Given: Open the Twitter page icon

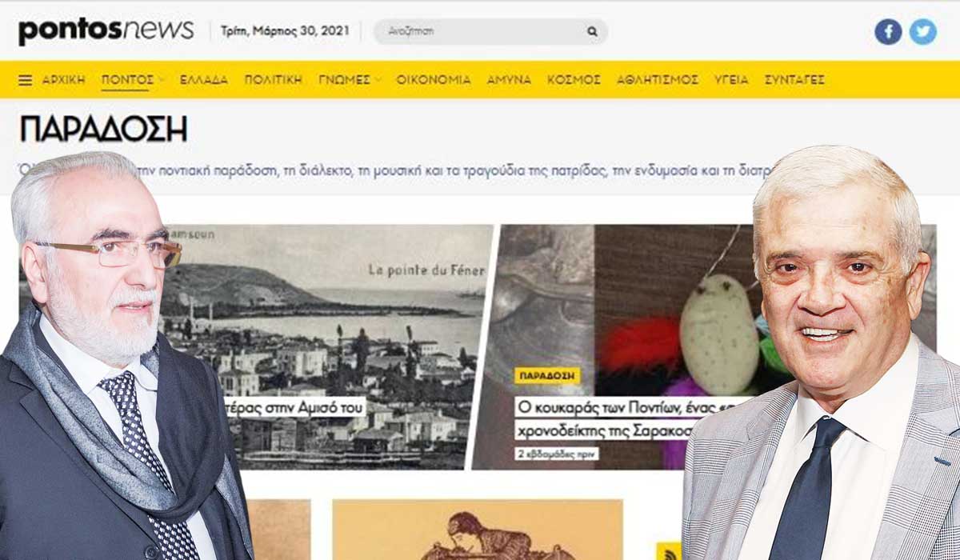Looking at the screenshot, I should click(x=922, y=32).
